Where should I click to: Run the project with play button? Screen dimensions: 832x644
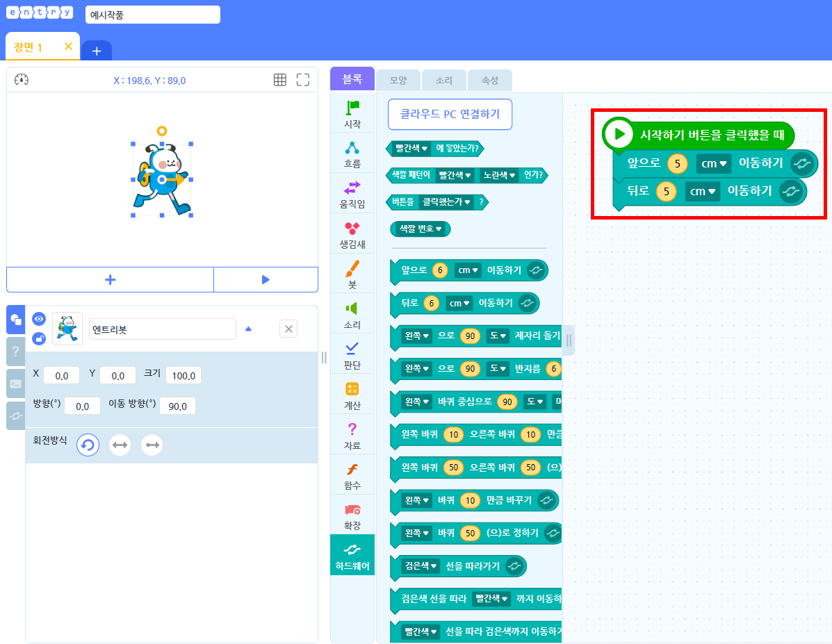pyautogui.click(x=266, y=279)
